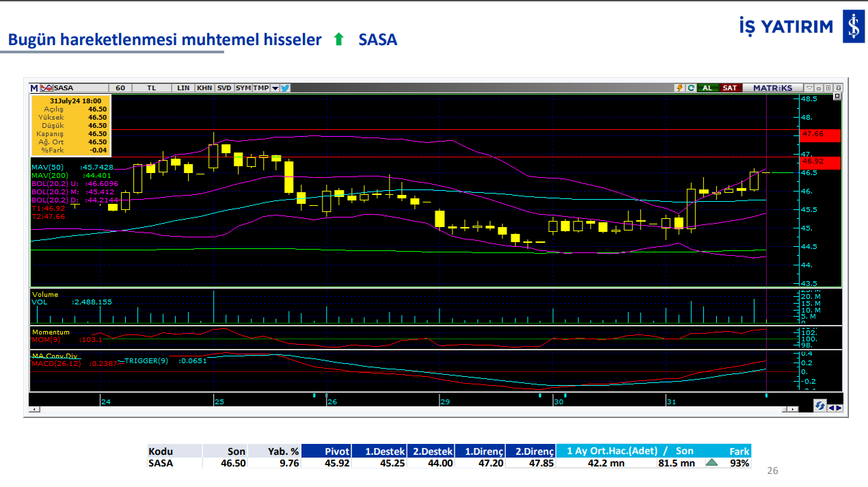Select the TL currency menu item
868x487 pixels.
pyautogui.click(x=151, y=88)
